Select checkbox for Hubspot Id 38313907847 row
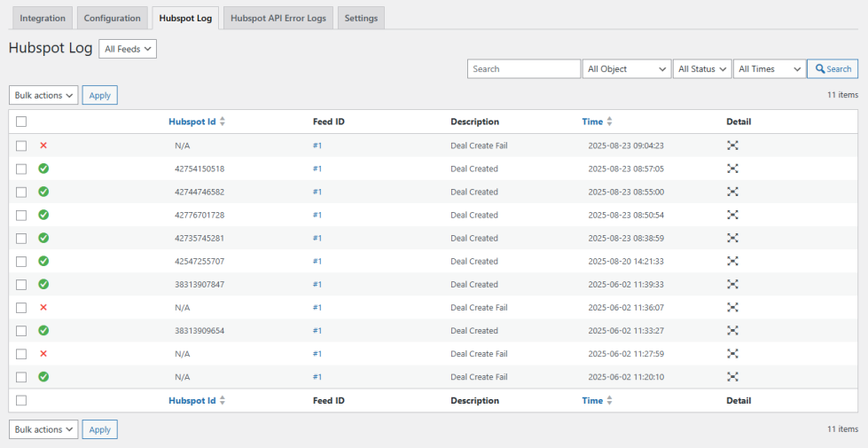The image size is (868, 448). point(21,284)
